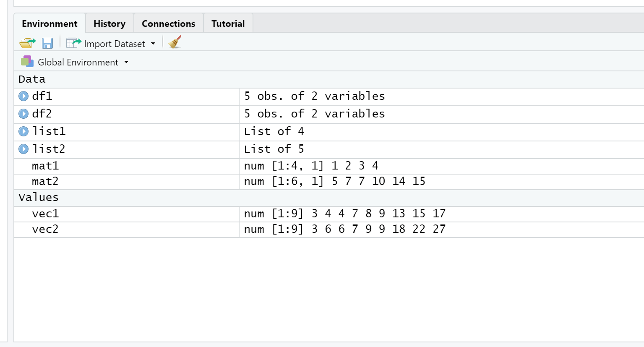Switch to the Environment tab
This screenshot has width=644, height=347.
pos(50,23)
